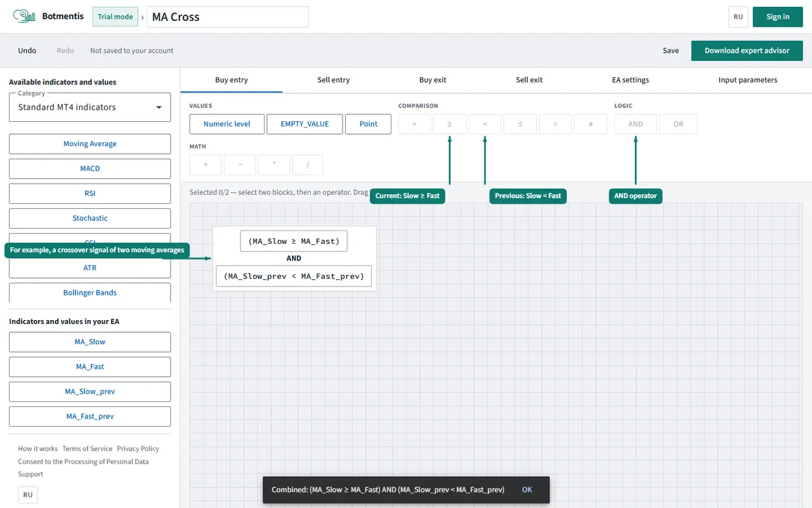The width and height of the screenshot is (812, 508).
Task: Choose the not-equal comparison operator
Action: pyautogui.click(x=591, y=124)
